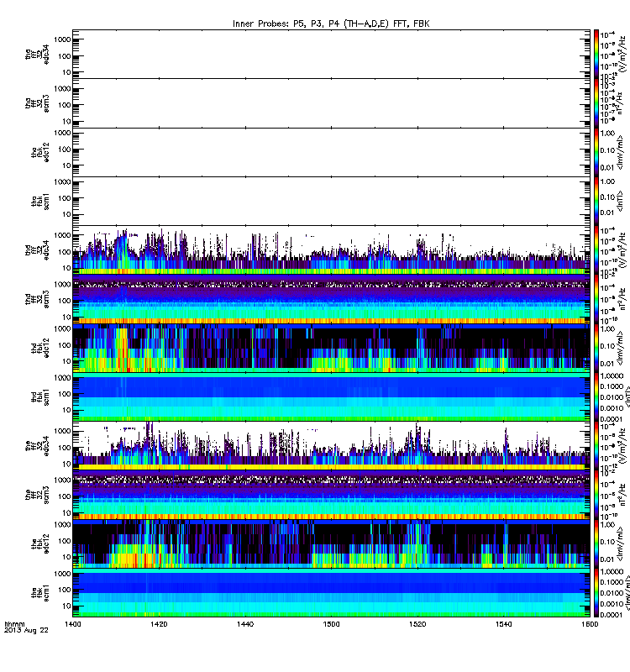The image size is (630, 672).
Task: Click the '10' tick of the fbk scm1 axis
Action: (66, 606)
